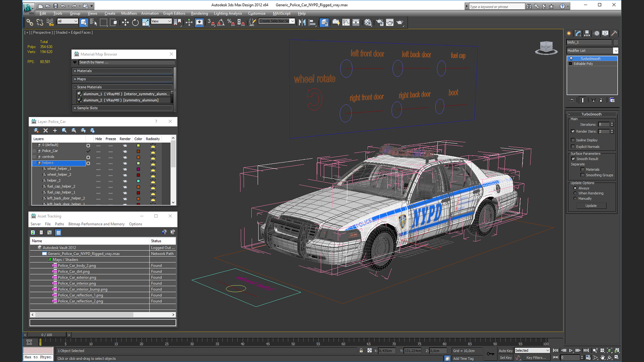
Task: Open the Material Editor icon
Action: [368, 22]
